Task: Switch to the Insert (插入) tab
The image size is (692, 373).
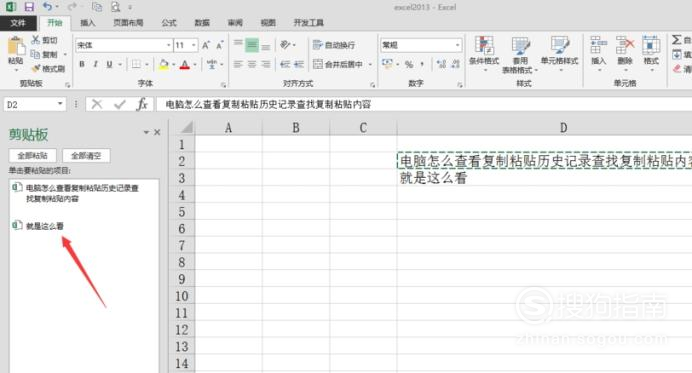Action: click(87, 23)
